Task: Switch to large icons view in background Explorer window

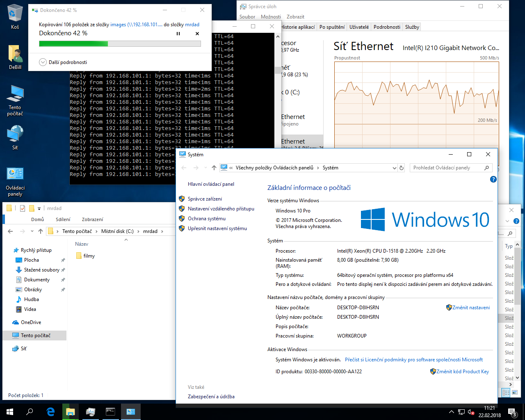Action: pyautogui.click(x=514, y=393)
